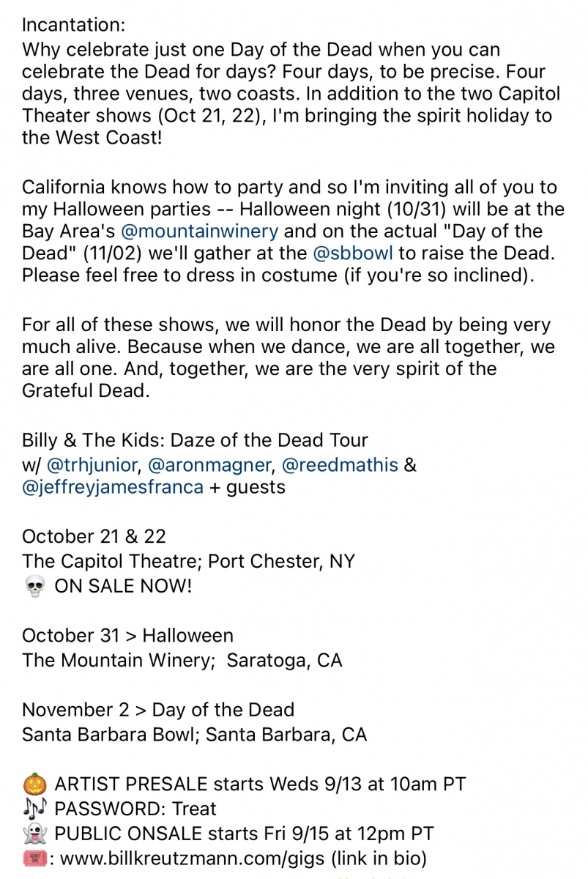The width and height of the screenshot is (588, 879).
Task: Open the @mountainwinery mention
Action: (x=199, y=231)
